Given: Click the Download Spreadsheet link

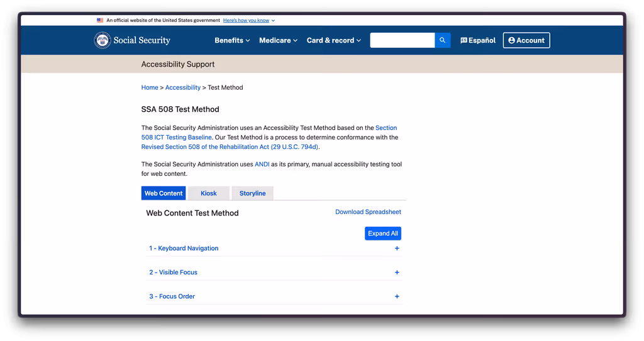Looking at the screenshot, I should click(368, 212).
